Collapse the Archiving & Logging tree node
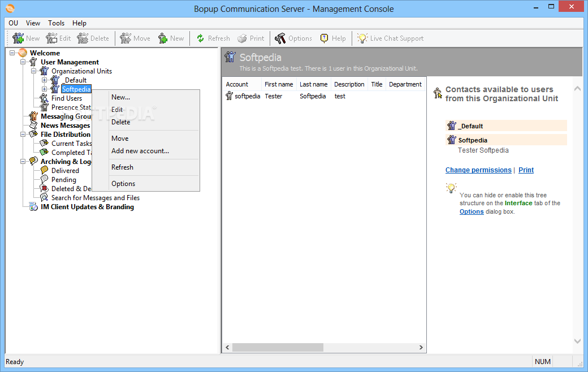This screenshot has height=372, width=588. [x=23, y=162]
